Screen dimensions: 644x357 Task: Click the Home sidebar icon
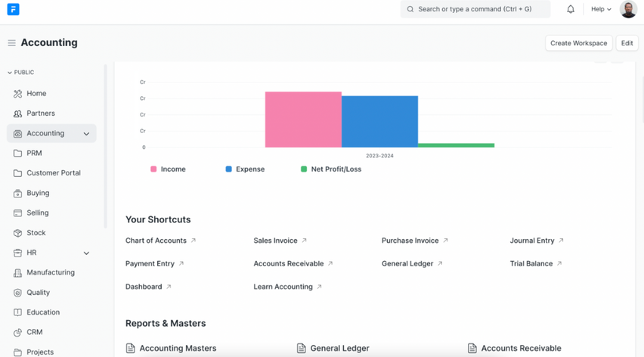(17, 94)
